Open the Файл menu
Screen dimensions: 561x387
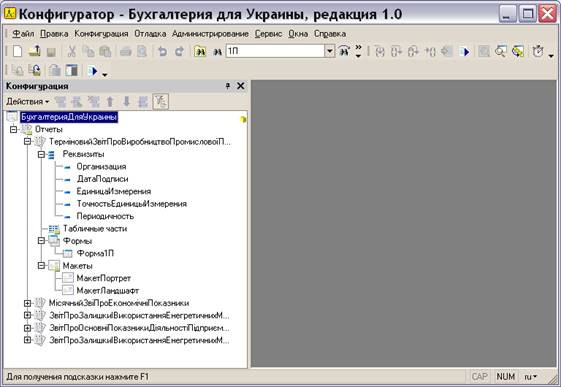point(23,34)
